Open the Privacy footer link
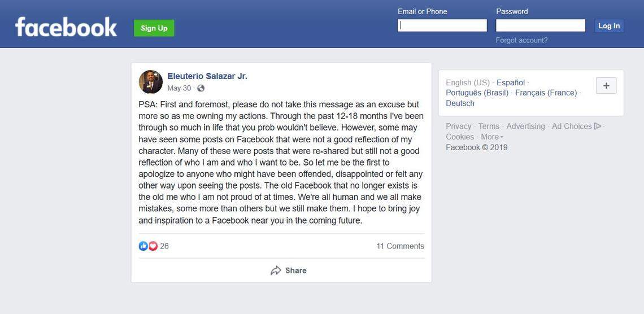This screenshot has width=644, height=314. point(458,127)
